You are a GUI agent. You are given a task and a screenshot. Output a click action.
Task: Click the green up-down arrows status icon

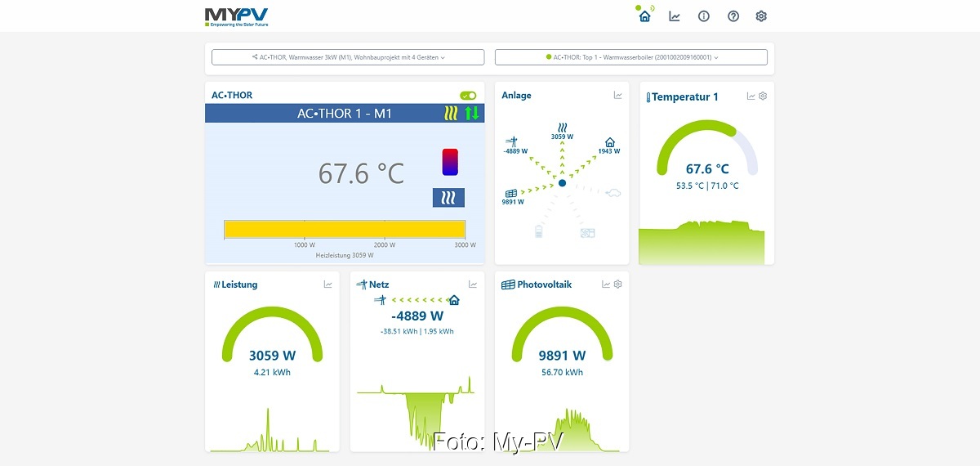pos(472,114)
